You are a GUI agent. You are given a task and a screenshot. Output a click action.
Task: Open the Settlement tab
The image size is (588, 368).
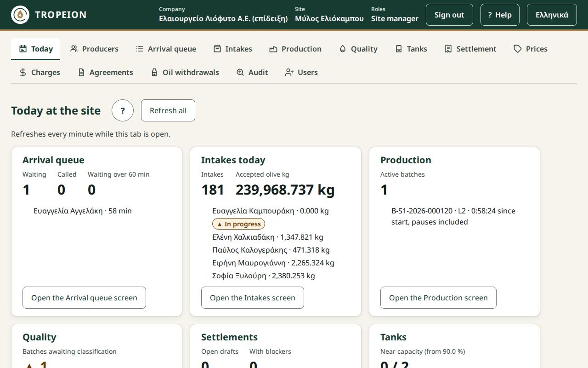pyautogui.click(x=470, y=49)
